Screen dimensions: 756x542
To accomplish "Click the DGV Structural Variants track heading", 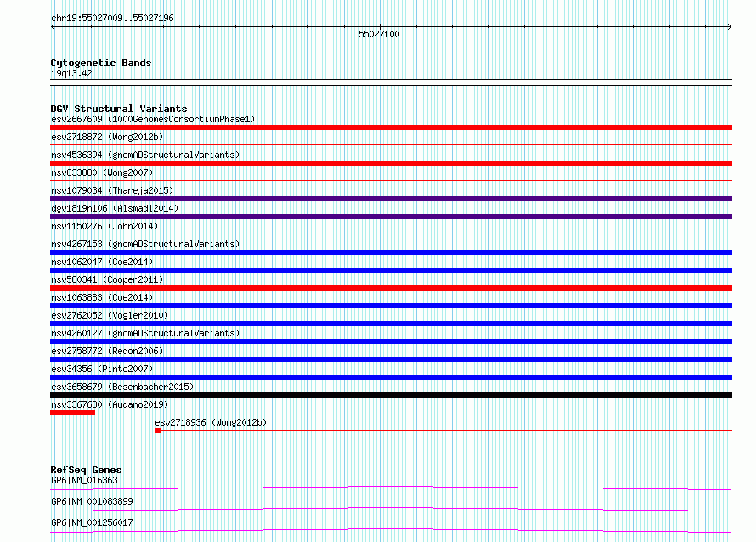I will [119, 109].
